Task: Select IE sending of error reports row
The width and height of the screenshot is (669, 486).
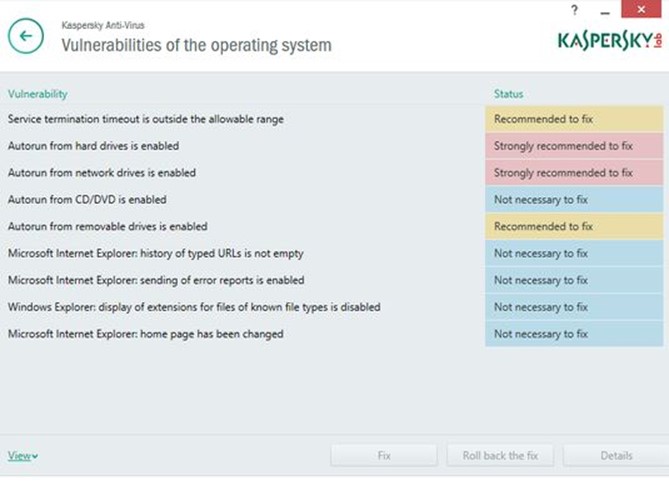Action: pyautogui.click(x=155, y=281)
